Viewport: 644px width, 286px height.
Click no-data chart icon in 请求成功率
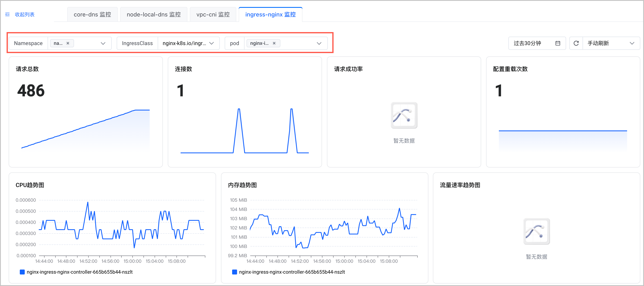[404, 115]
